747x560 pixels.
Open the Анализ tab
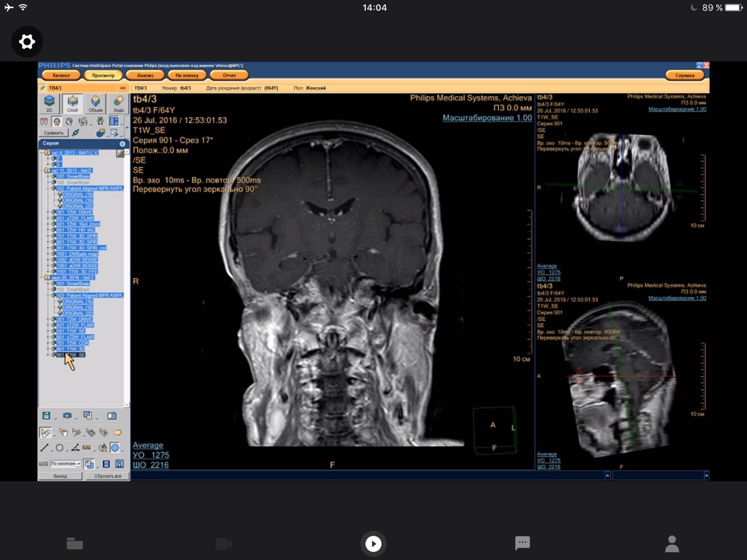click(x=145, y=75)
